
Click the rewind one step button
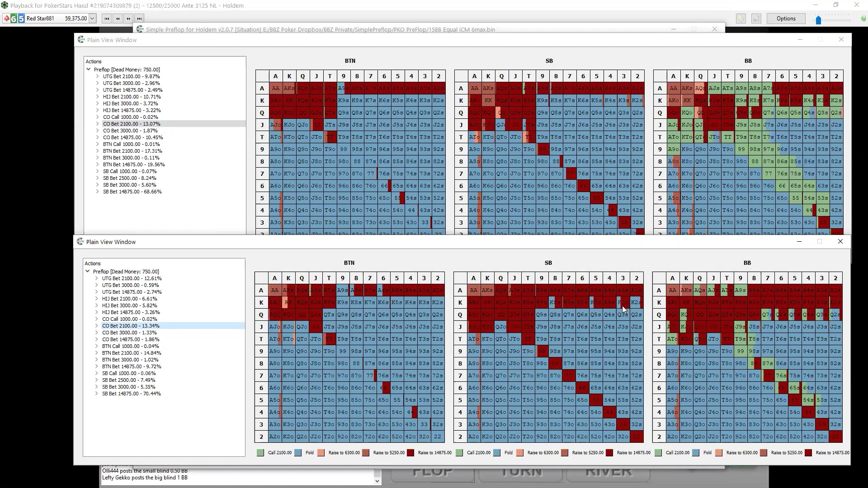pos(118,19)
